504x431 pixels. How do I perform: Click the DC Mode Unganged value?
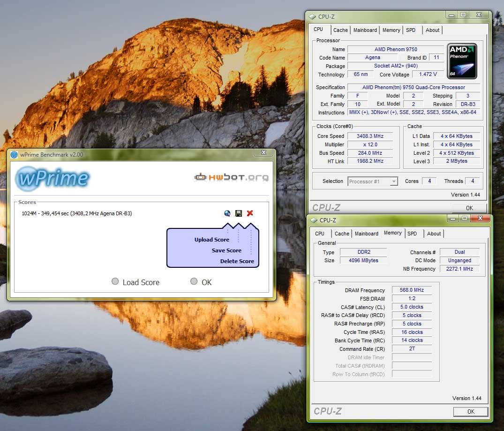coord(459,261)
